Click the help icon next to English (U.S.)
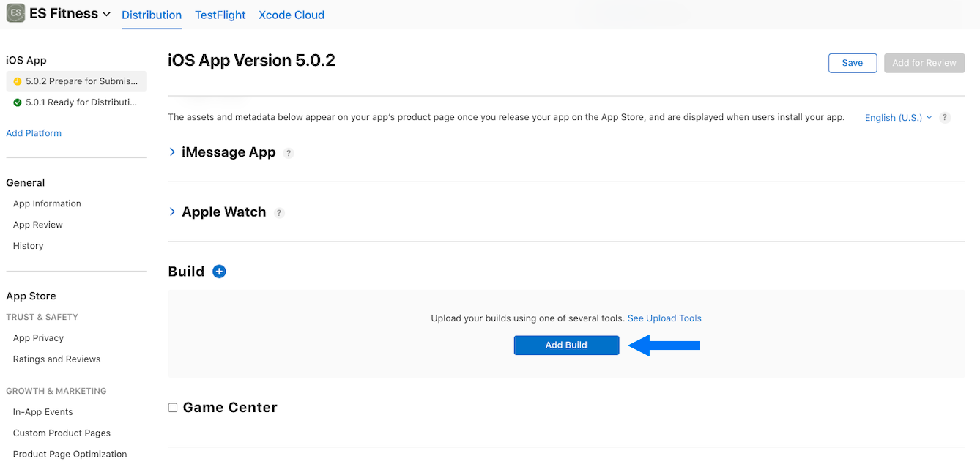 point(945,118)
